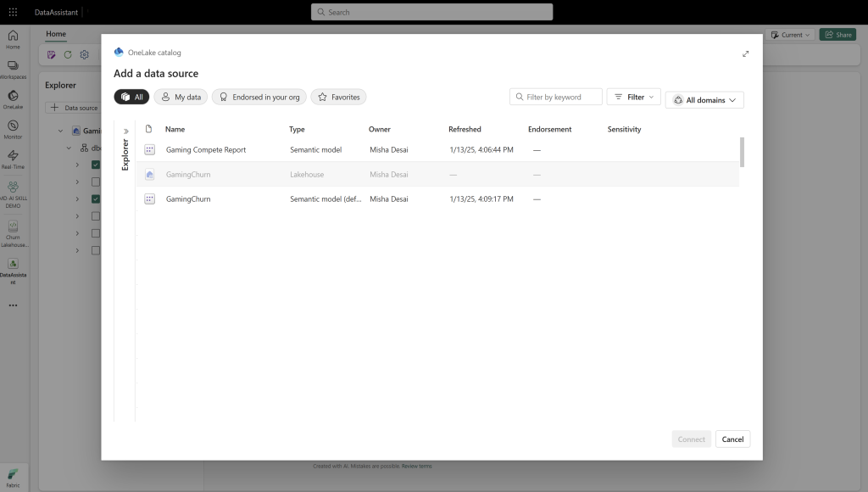
Task: Collapse the dbo schema tree node
Action: [x=69, y=148]
